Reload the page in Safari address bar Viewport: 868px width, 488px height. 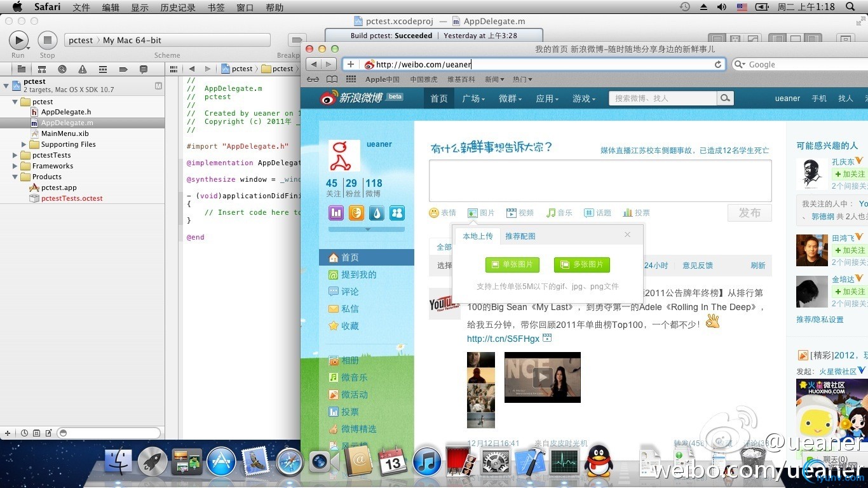pos(718,64)
